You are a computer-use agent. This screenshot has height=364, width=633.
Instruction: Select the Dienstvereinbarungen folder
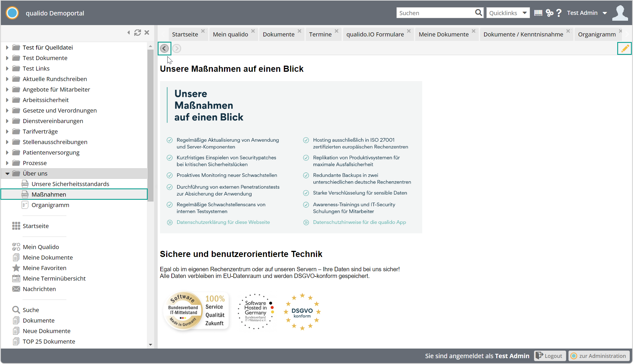click(x=53, y=121)
